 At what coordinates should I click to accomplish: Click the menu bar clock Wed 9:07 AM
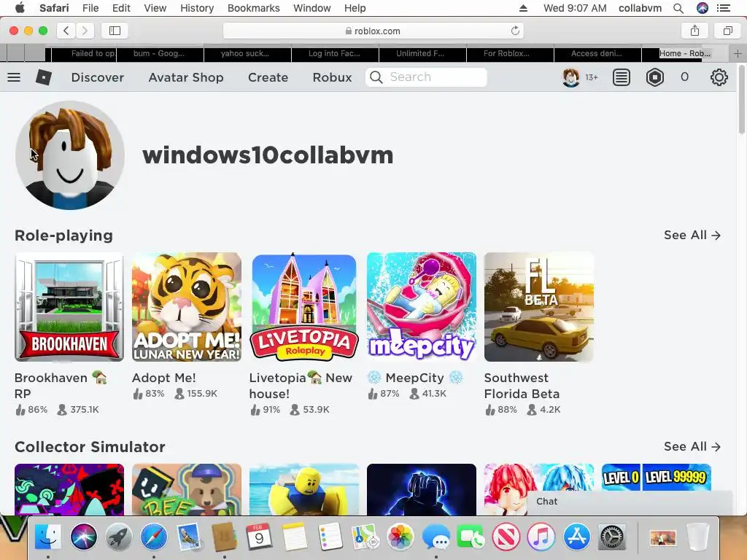click(x=575, y=8)
